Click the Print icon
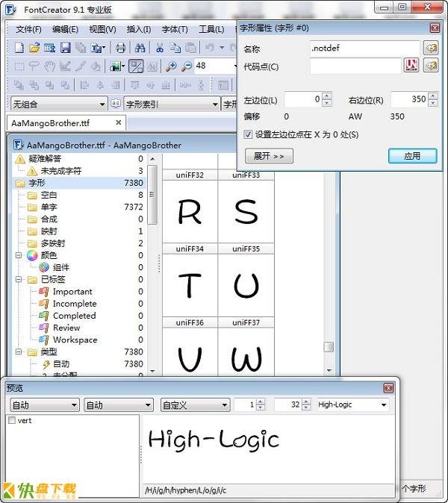448x503 pixels. tap(120, 48)
